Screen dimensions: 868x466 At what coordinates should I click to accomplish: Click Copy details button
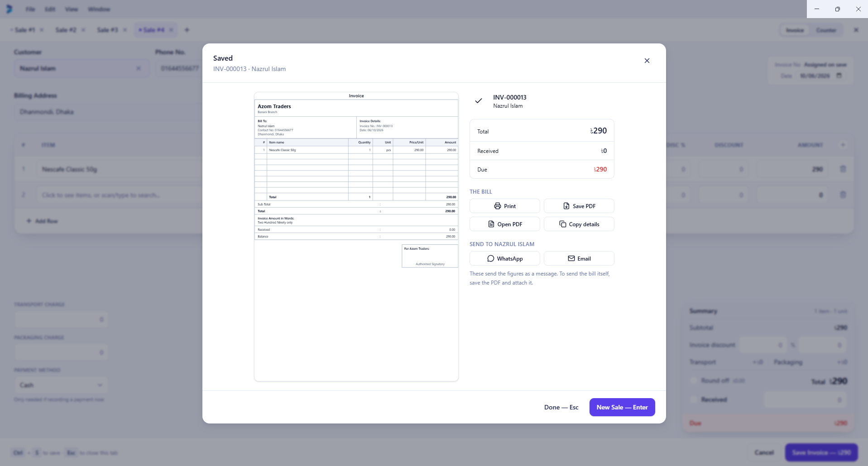[579, 224]
